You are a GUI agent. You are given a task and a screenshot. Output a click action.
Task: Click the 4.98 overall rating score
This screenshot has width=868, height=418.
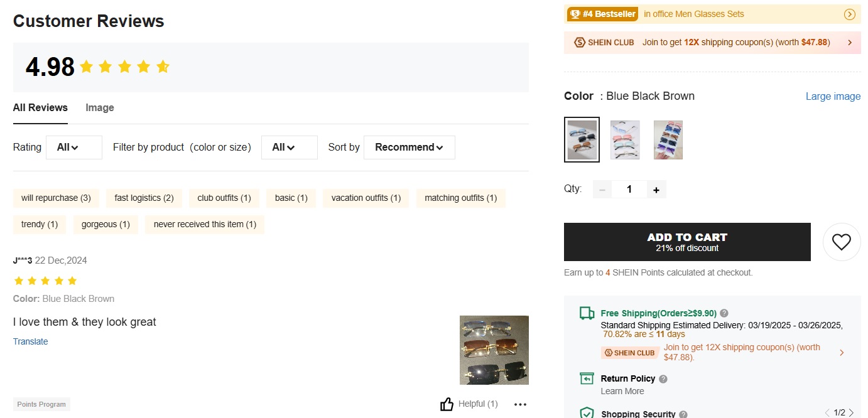pyautogui.click(x=50, y=67)
